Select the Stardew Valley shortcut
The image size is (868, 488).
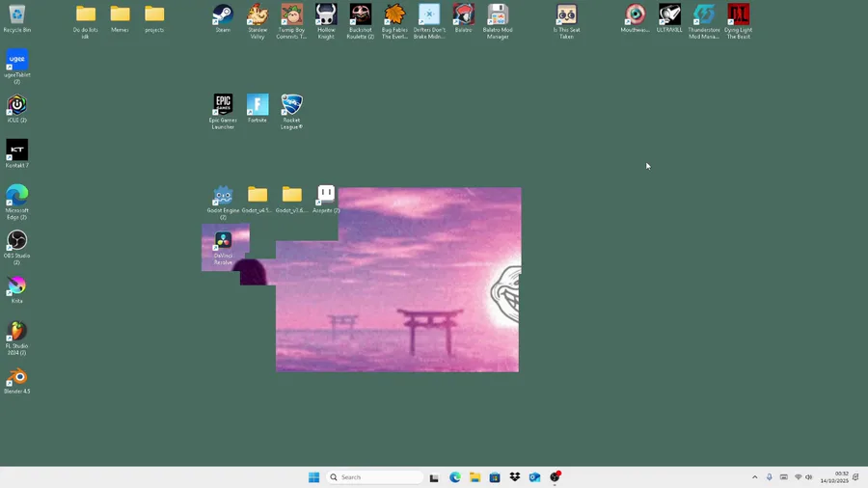pos(258,21)
